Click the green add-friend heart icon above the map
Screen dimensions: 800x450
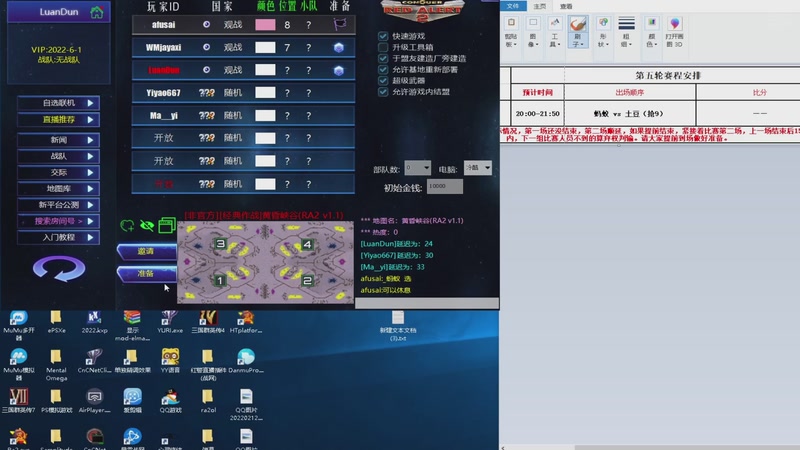pyautogui.click(x=128, y=225)
